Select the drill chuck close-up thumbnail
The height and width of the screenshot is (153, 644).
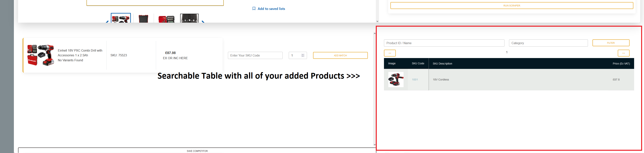point(189,18)
